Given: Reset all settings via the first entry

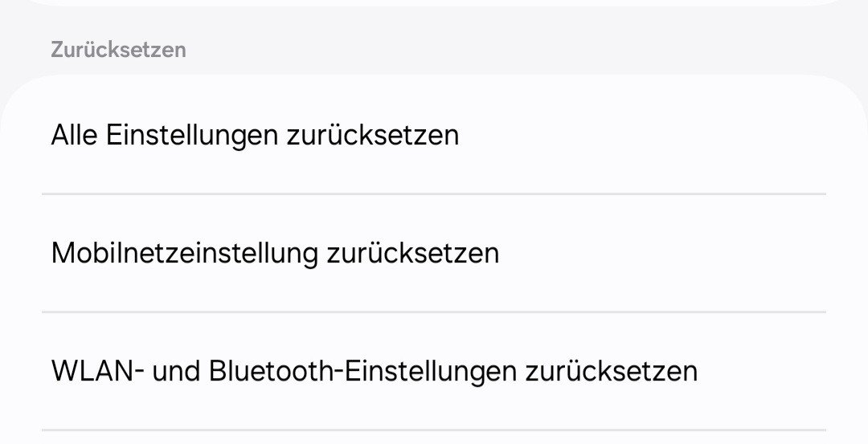Looking at the screenshot, I should [255, 135].
